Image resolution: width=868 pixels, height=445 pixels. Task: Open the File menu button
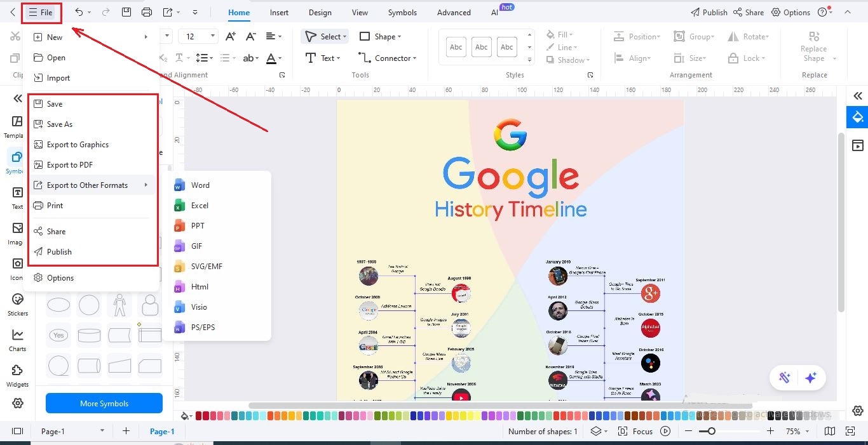41,12
